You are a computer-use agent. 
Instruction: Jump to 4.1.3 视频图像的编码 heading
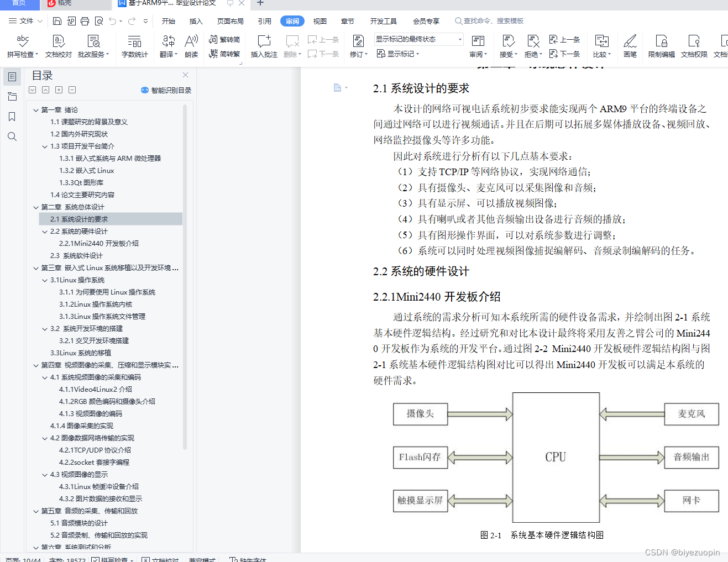(91, 414)
